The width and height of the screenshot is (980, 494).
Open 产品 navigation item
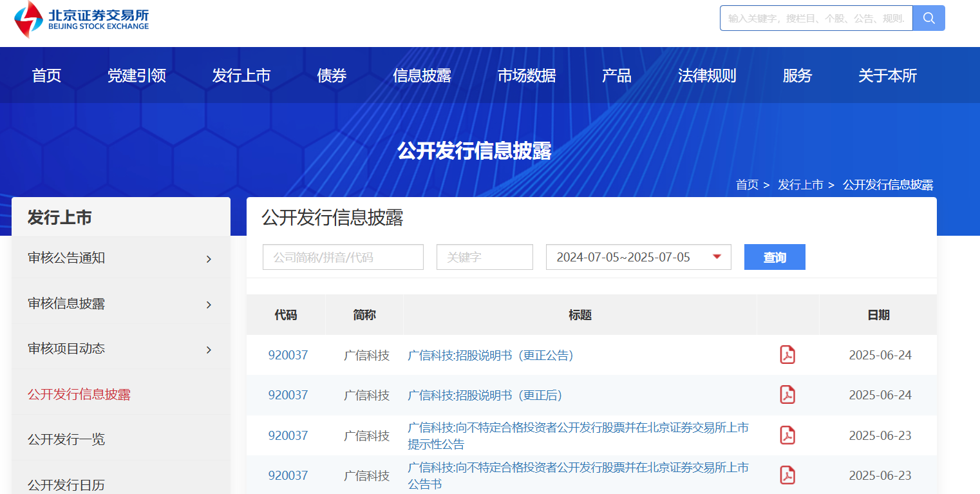[x=617, y=76]
